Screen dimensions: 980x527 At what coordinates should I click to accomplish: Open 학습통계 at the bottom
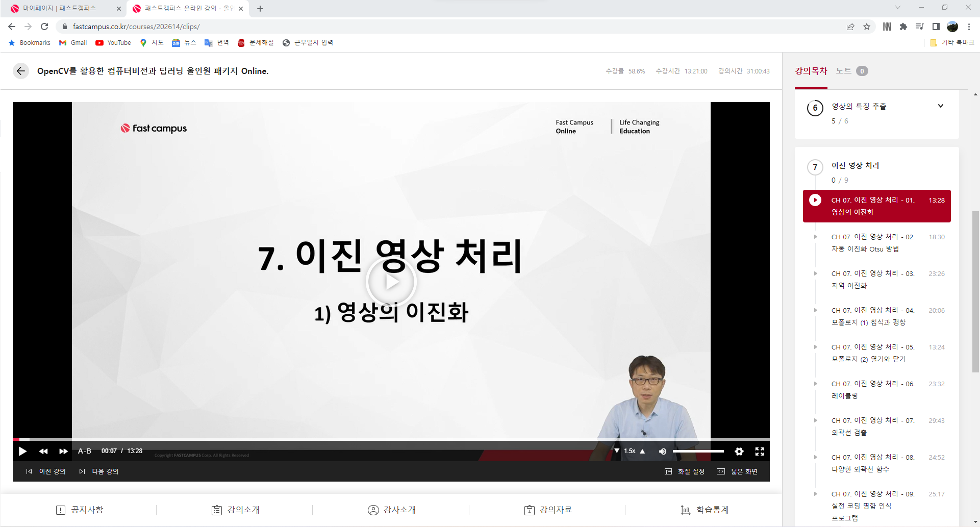point(705,510)
